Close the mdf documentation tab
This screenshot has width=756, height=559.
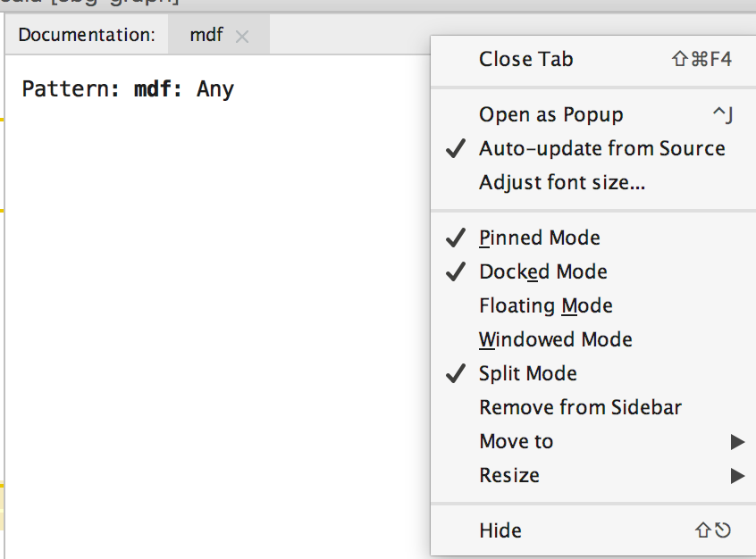241,37
